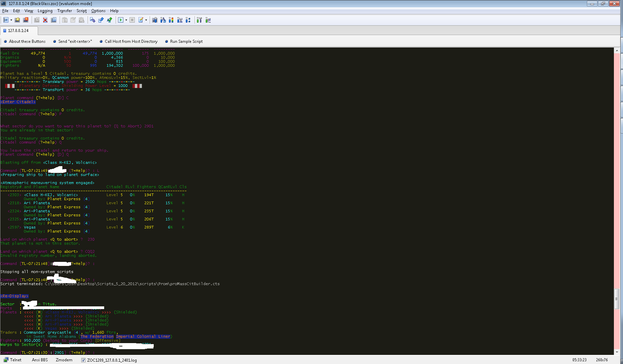Click the printer icon in toolbar
This screenshot has height=364, width=623.
82,20
